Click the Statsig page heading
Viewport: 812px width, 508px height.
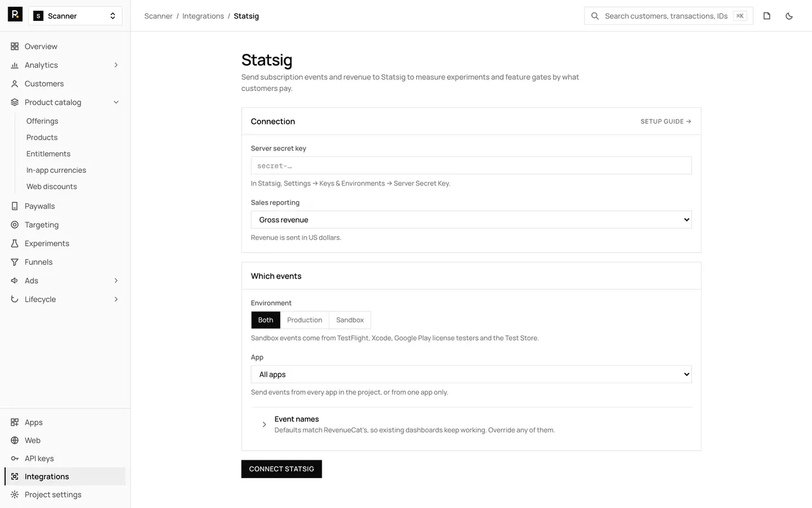(x=267, y=60)
